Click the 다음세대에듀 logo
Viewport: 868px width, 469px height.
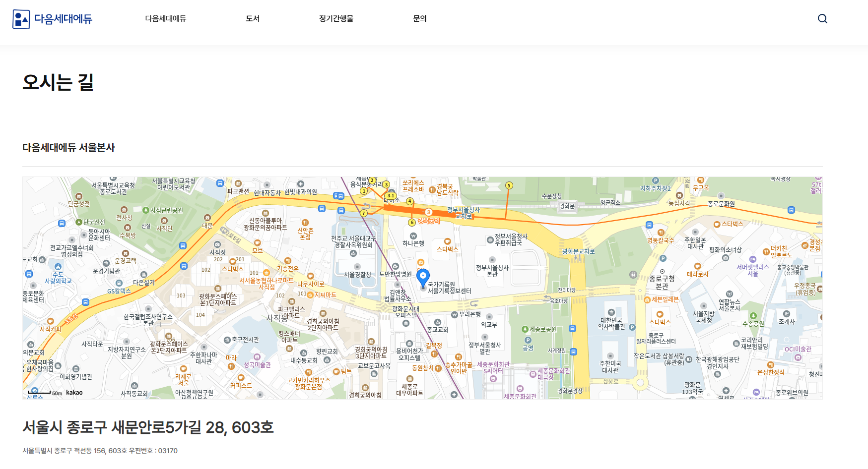point(53,19)
